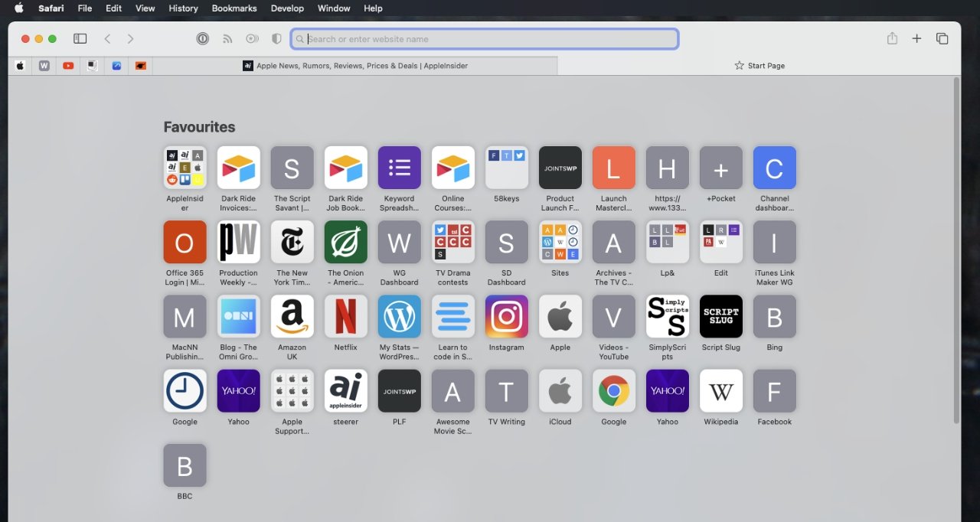Click the RSS feed extension icon
Image resolution: width=980 pixels, height=522 pixels.
[x=227, y=38]
